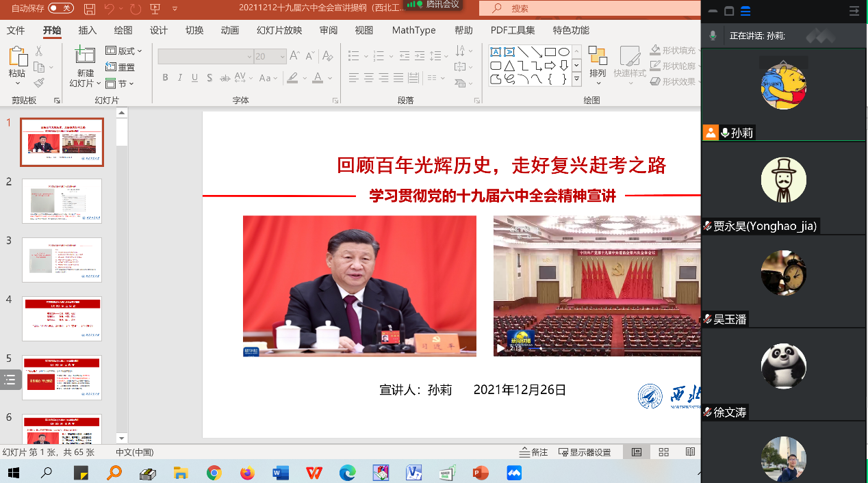The height and width of the screenshot is (483, 868).
Task: Click Display Settings in status bar
Action: tap(585, 452)
